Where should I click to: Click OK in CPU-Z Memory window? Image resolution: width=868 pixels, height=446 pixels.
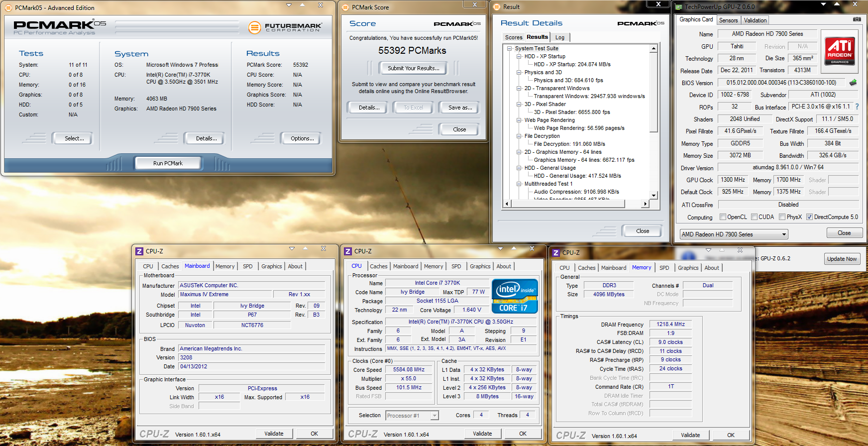coord(731,435)
